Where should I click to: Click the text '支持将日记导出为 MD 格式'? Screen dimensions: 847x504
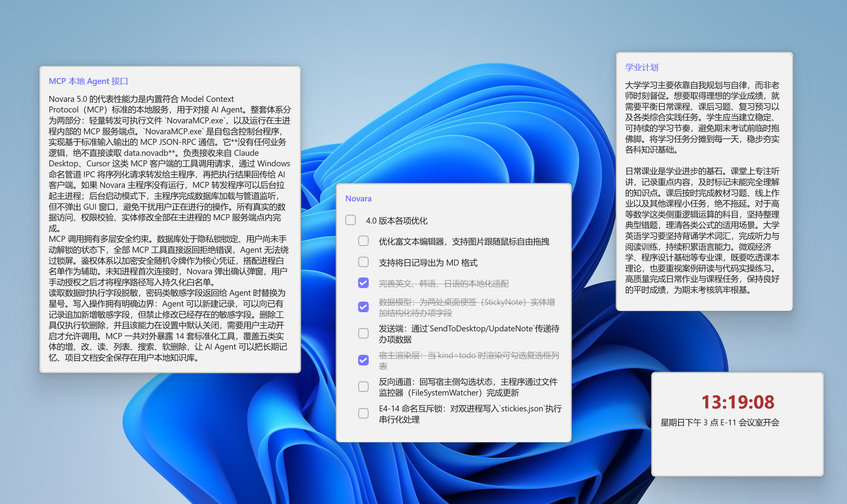[428, 263]
